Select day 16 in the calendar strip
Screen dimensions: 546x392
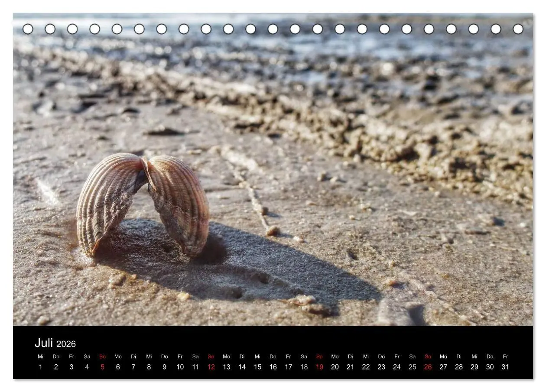click(273, 367)
